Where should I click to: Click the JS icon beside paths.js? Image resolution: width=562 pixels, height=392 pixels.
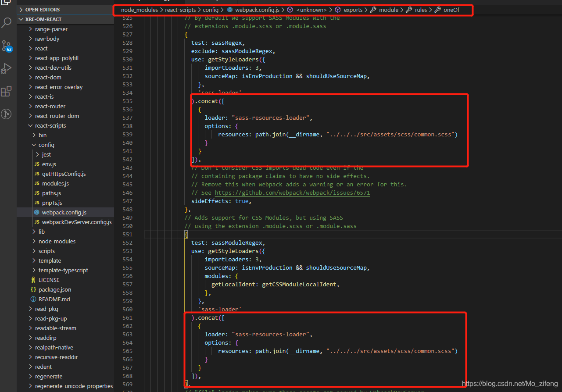pyautogui.click(x=37, y=193)
